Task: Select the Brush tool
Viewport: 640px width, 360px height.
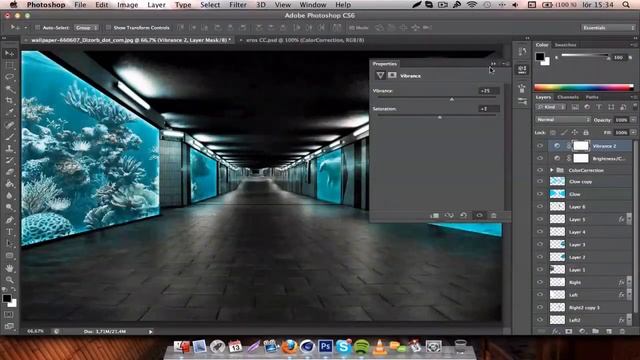Action: coord(9,137)
